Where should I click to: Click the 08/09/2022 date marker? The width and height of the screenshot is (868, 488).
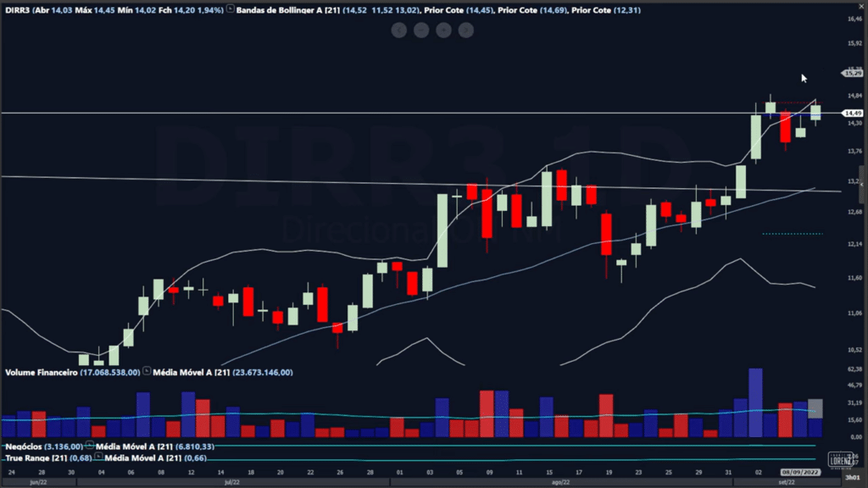[x=798, y=470]
